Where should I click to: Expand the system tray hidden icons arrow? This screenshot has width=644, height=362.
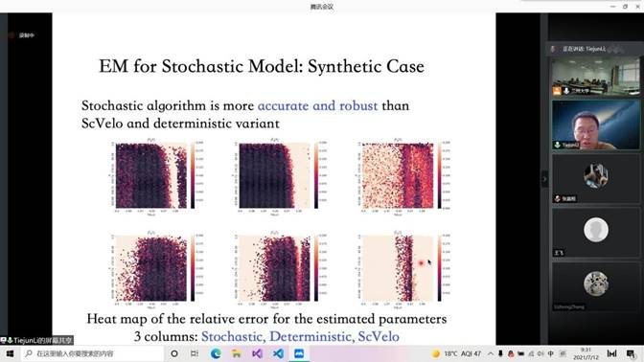coord(491,353)
